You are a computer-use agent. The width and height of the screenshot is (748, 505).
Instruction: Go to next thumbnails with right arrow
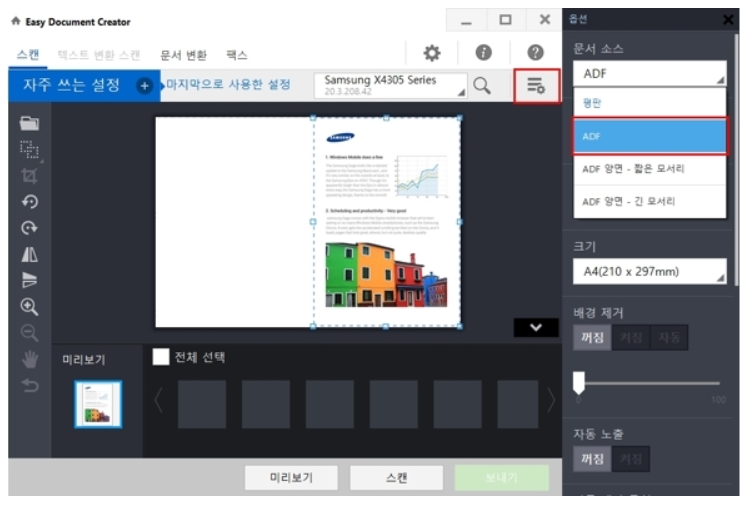click(x=551, y=400)
